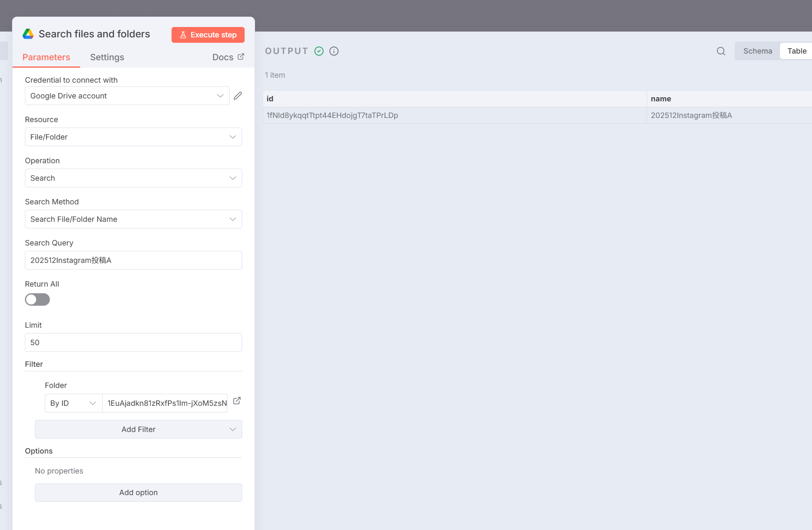
Task: Click the Google Drive logo icon
Action: point(28,34)
